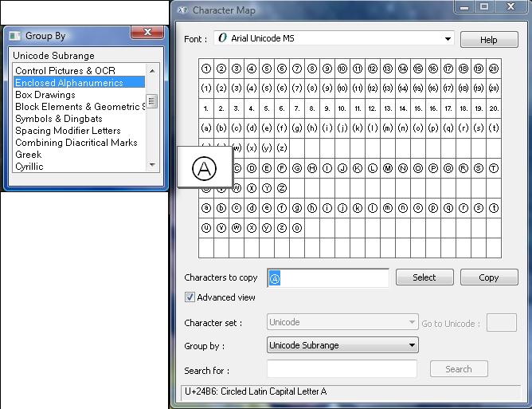Screen dimensions: 532x409
Task: Click the Select button
Action: (424, 277)
